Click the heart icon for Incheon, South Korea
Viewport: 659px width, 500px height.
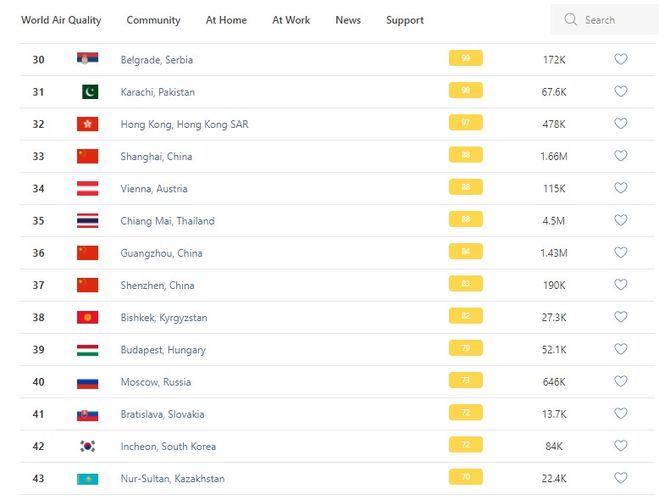[620, 446]
